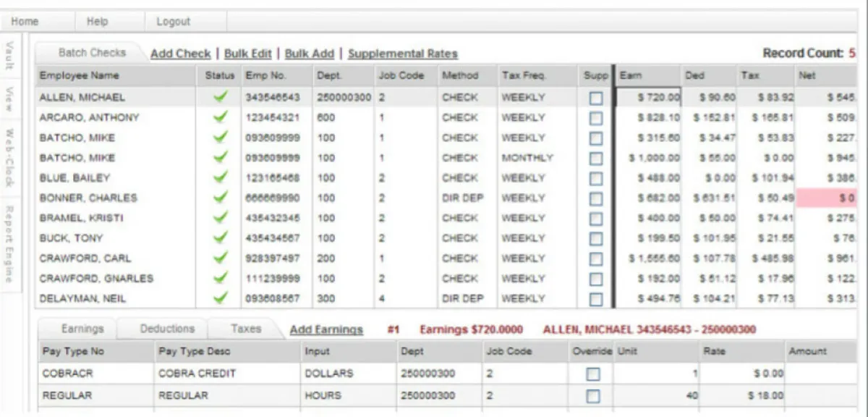Switch to the Earnings tab
868x417 pixels.
tap(82, 329)
